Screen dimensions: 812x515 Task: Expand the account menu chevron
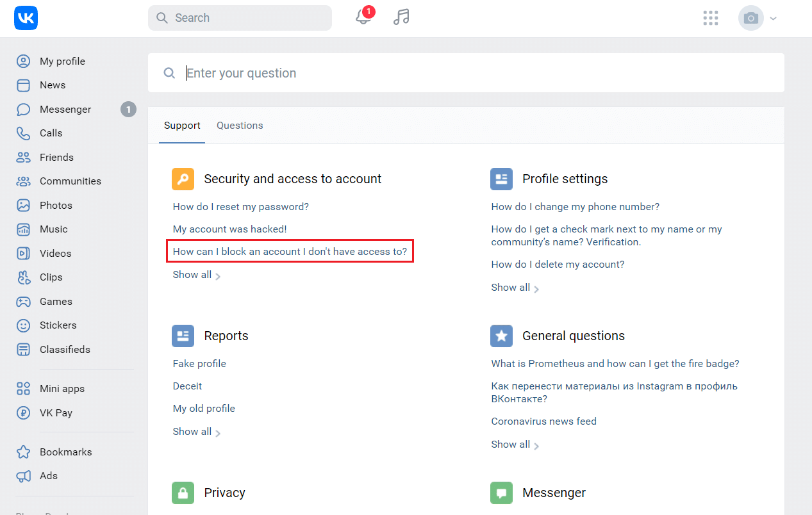click(x=773, y=19)
